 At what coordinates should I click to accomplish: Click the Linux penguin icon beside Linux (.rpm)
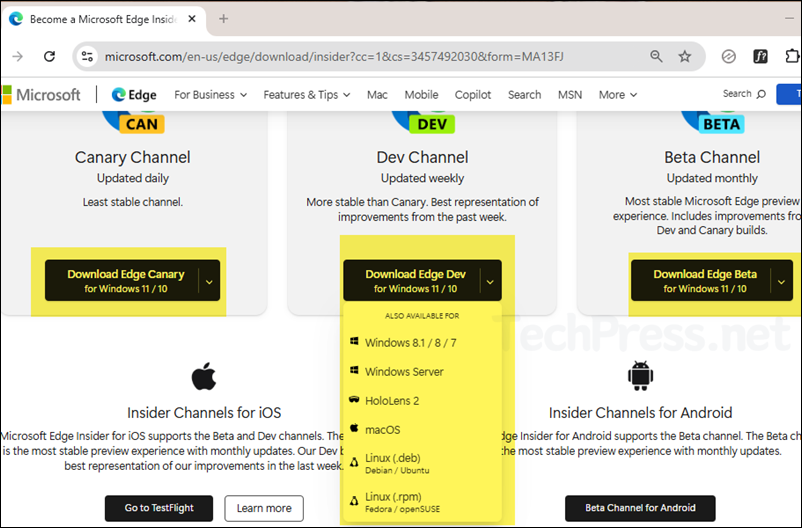click(354, 501)
